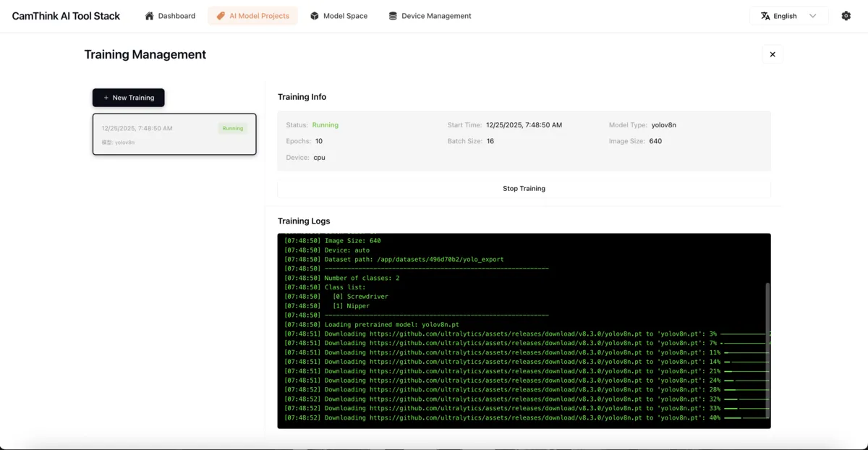The height and width of the screenshot is (450, 868).
Task: Click the AI Model Projects tag icon
Action: tap(221, 16)
